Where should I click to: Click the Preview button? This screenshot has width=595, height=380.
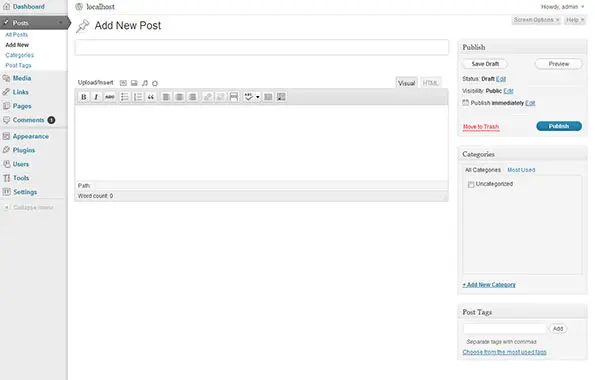coord(559,64)
